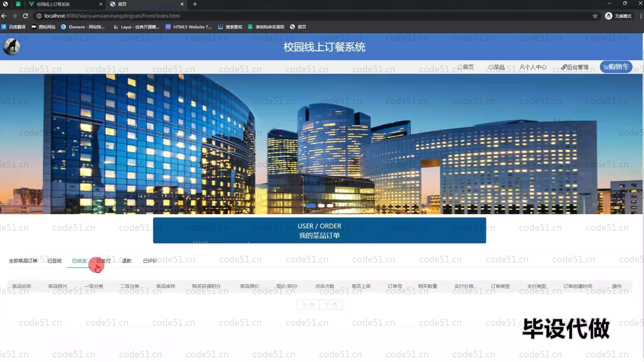The image size is (644, 362).
Task: Click the 购买获得积分 column header
Action: tap(206, 286)
